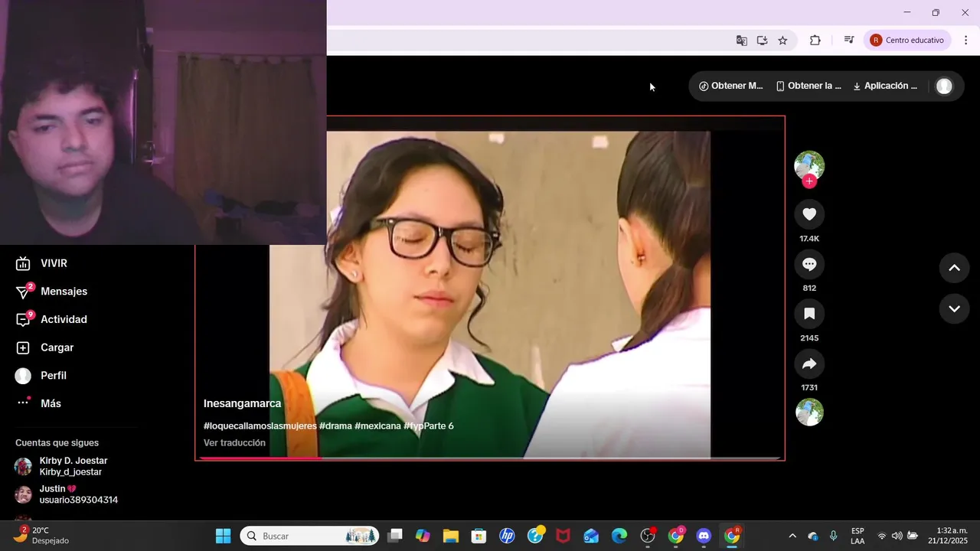Viewport: 980px width, 551px height.
Task: Open Microsoft Edge from the taskbar
Action: point(619,536)
